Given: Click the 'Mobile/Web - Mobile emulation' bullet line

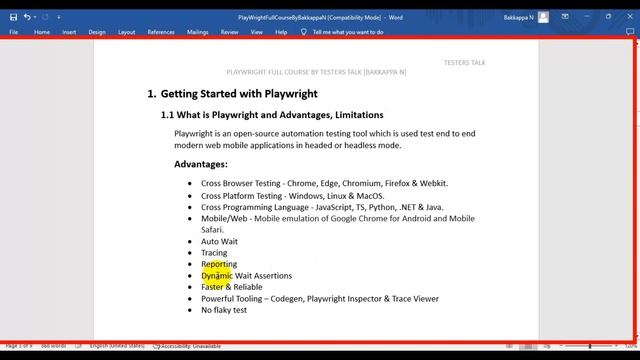Looking at the screenshot, I should coord(338,224).
